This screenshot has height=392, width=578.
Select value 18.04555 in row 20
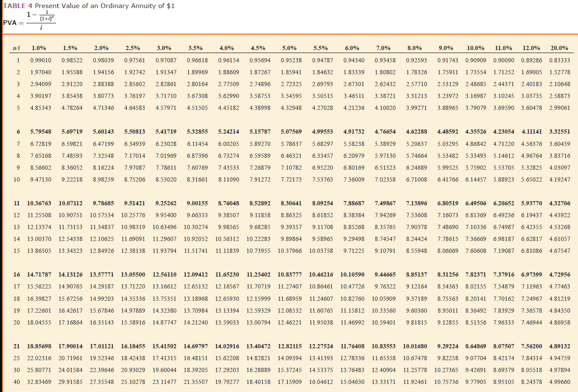(39, 322)
